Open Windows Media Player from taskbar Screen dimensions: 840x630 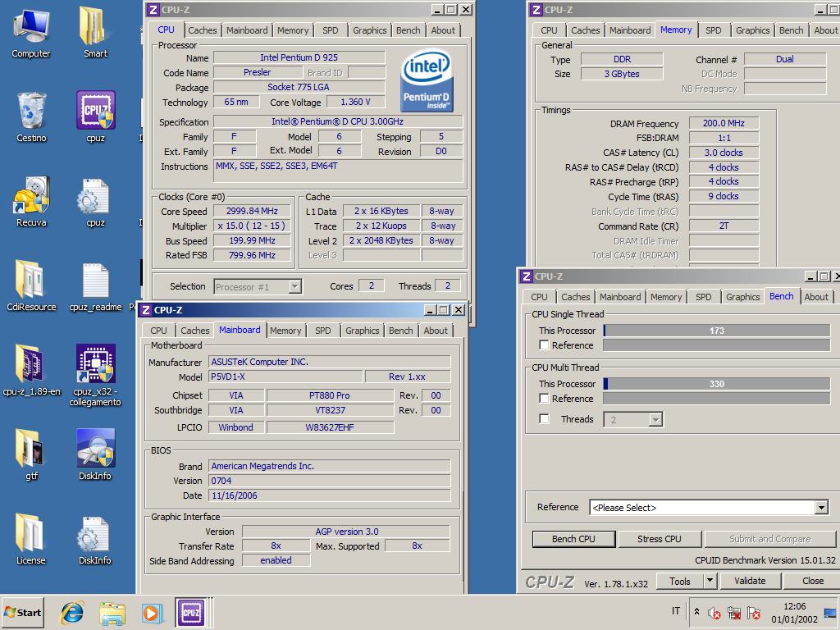(151, 612)
